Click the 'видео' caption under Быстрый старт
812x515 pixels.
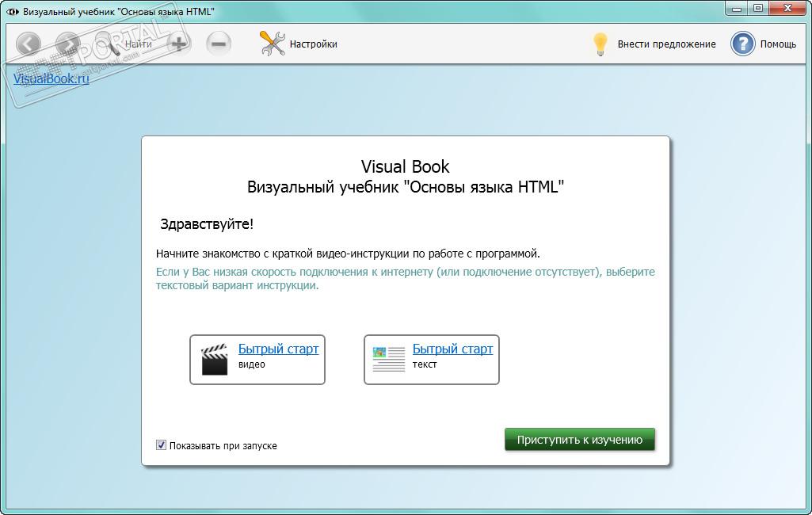pos(252,364)
